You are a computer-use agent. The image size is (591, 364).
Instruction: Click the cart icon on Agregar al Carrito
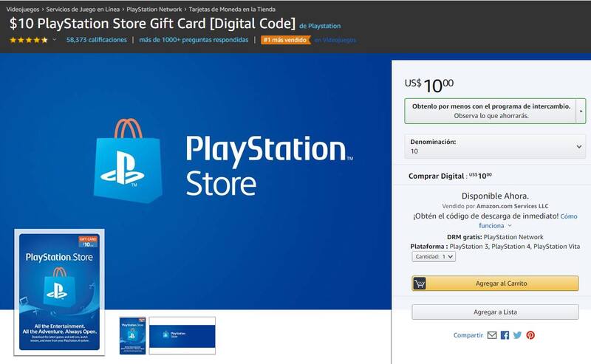[x=420, y=284]
